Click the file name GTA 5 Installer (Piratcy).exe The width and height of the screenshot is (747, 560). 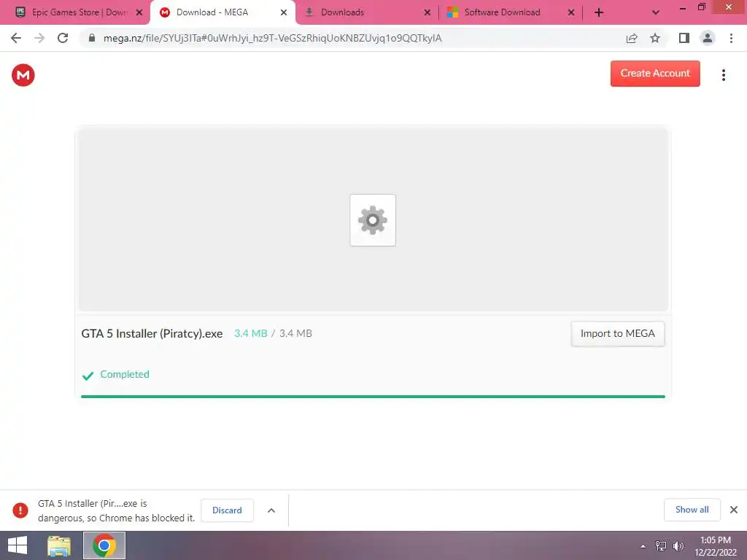(x=152, y=333)
